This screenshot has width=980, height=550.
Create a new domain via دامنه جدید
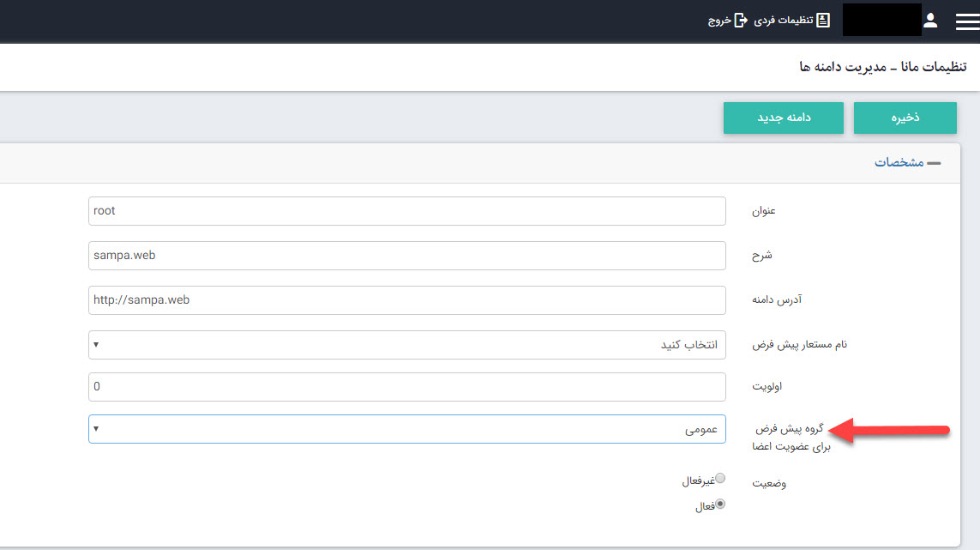[783, 118]
